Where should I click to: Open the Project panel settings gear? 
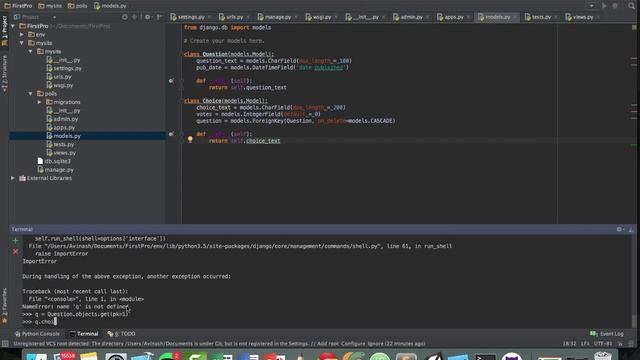tap(148, 17)
